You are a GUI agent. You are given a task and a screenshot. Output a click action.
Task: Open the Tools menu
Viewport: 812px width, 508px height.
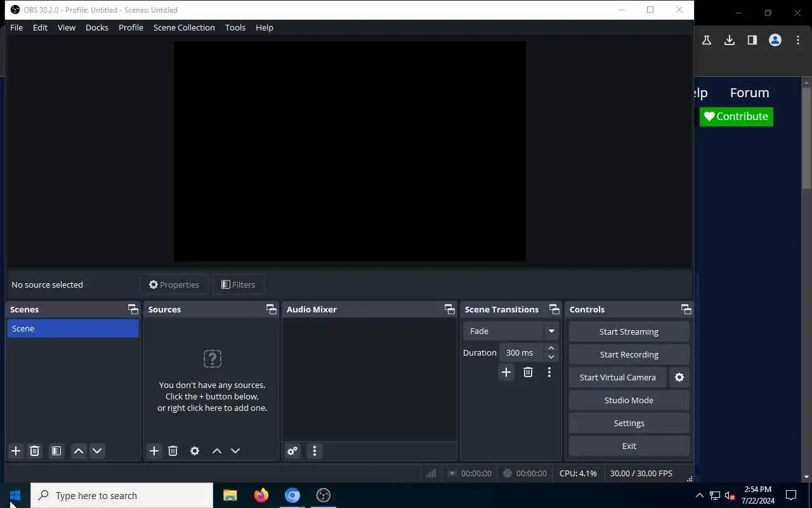click(235, 27)
